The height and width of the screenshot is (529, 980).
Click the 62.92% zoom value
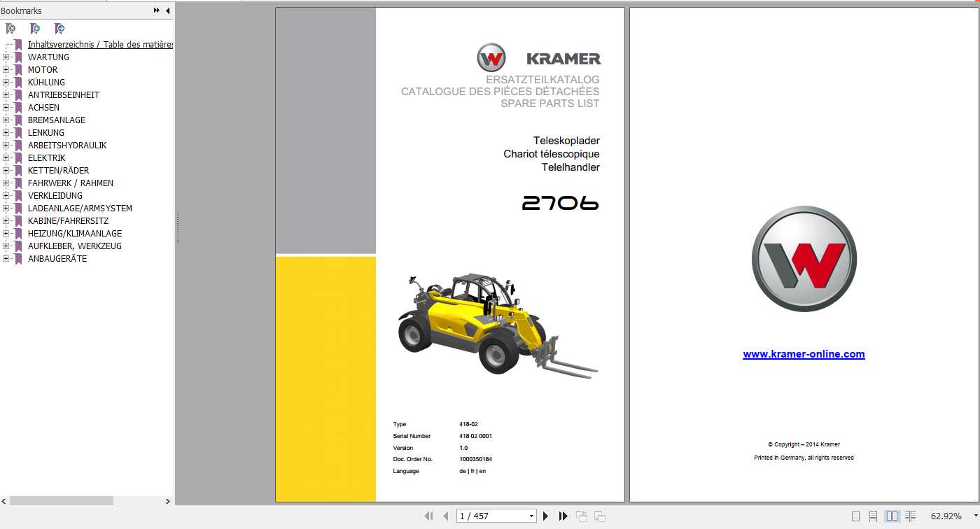[946, 516]
